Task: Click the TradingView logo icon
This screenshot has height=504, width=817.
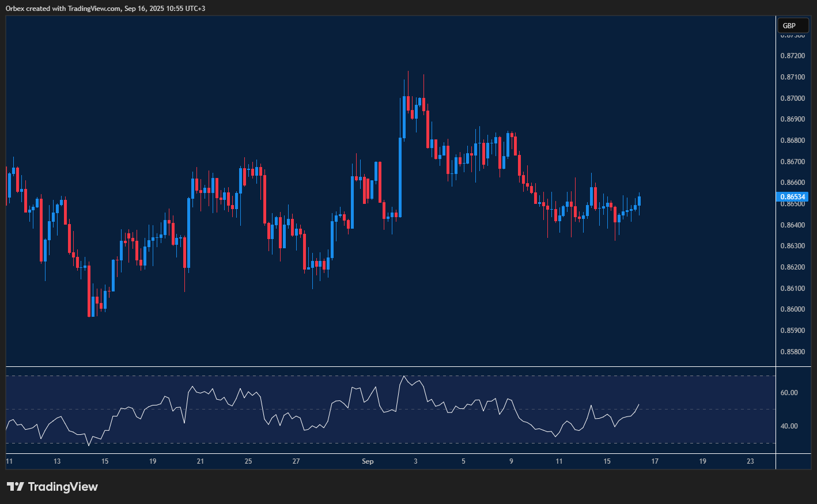Action: 16,487
